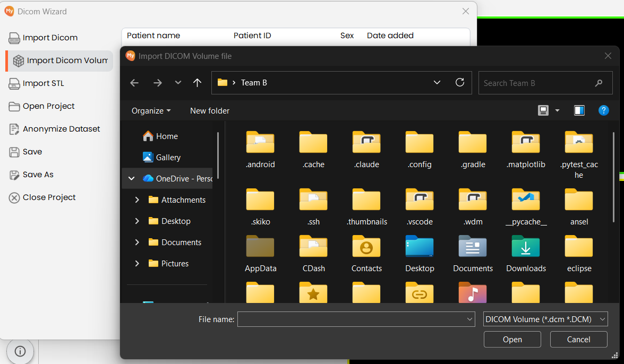Viewport: 624px width, 364px height.
Task: Open the File name history dropdown
Action: coord(469,319)
